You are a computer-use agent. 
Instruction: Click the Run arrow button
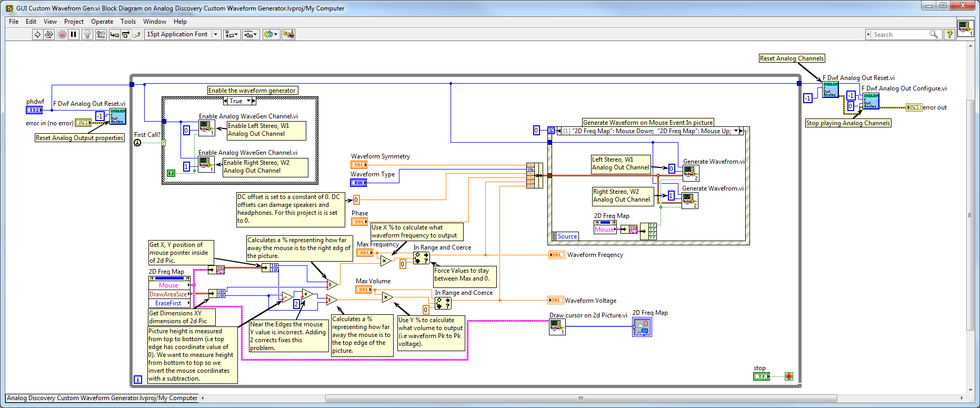tap(37, 34)
